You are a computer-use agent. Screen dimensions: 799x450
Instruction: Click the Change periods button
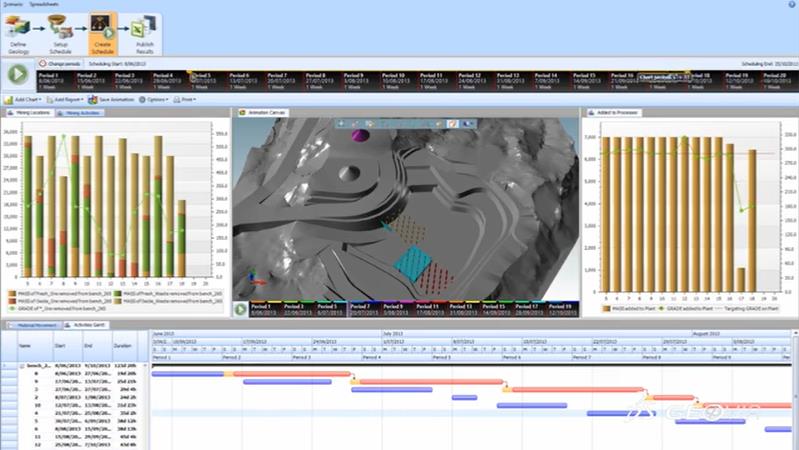(x=60, y=64)
